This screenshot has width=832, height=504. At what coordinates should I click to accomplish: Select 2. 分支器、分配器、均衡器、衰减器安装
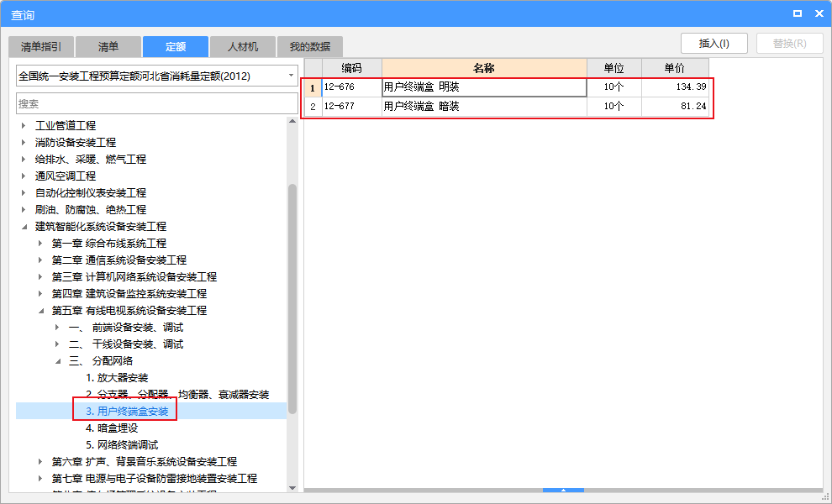coord(177,395)
